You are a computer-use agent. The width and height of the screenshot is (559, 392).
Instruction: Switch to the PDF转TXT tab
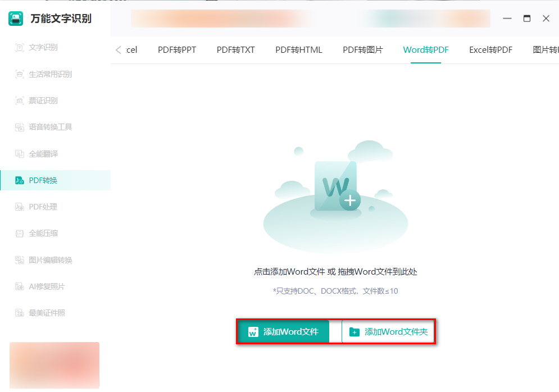click(x=235, y=49)
